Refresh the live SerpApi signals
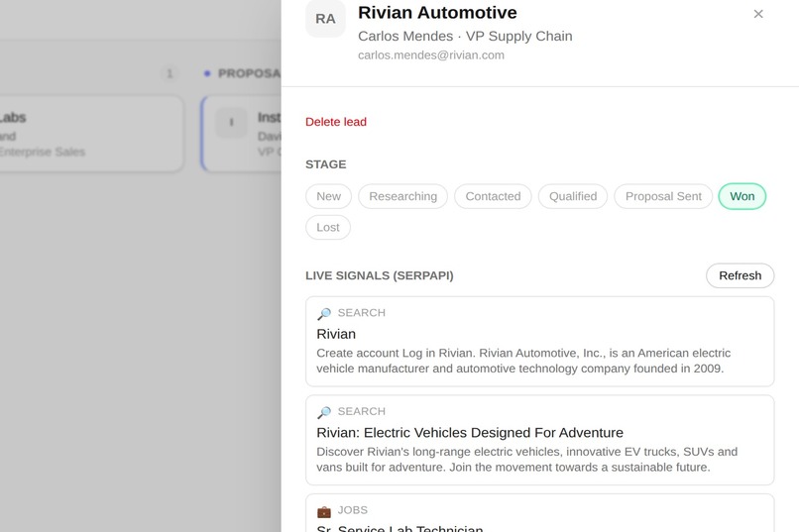 click(x=740, y=275)
